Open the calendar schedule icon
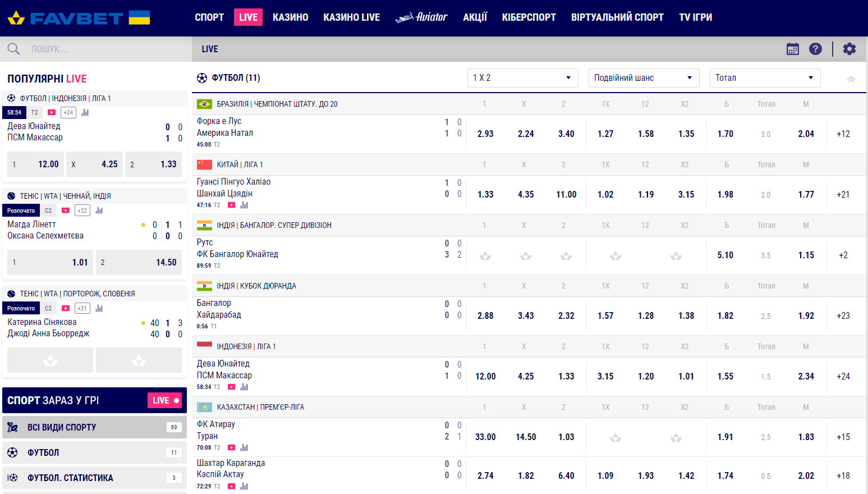868x494 pixels. coord(792,49)
